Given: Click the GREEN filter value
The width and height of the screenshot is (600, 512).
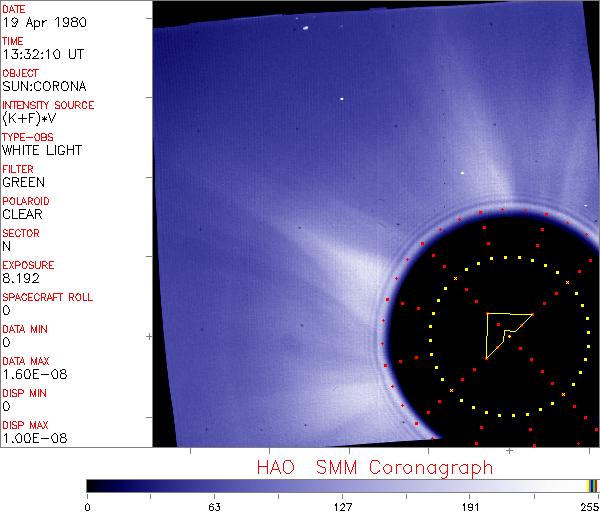Looking at the screenshot, I should (x=23, y=182).
